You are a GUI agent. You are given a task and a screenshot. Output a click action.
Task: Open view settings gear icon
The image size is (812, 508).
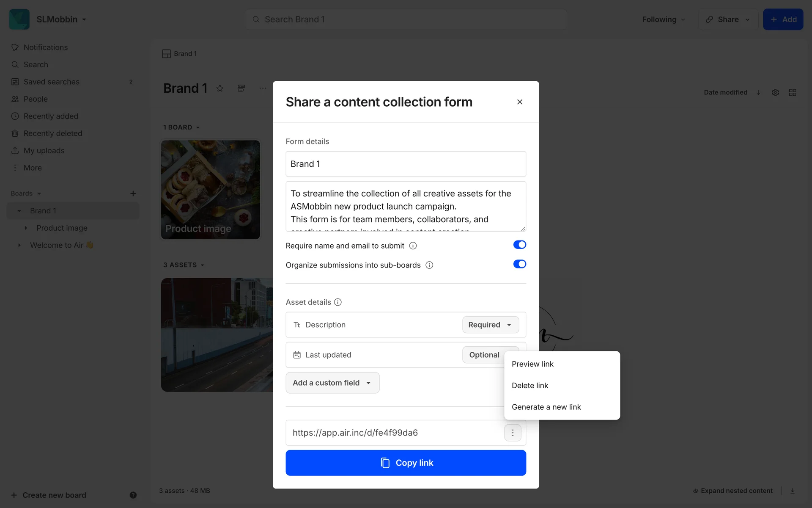pos(775,92)
